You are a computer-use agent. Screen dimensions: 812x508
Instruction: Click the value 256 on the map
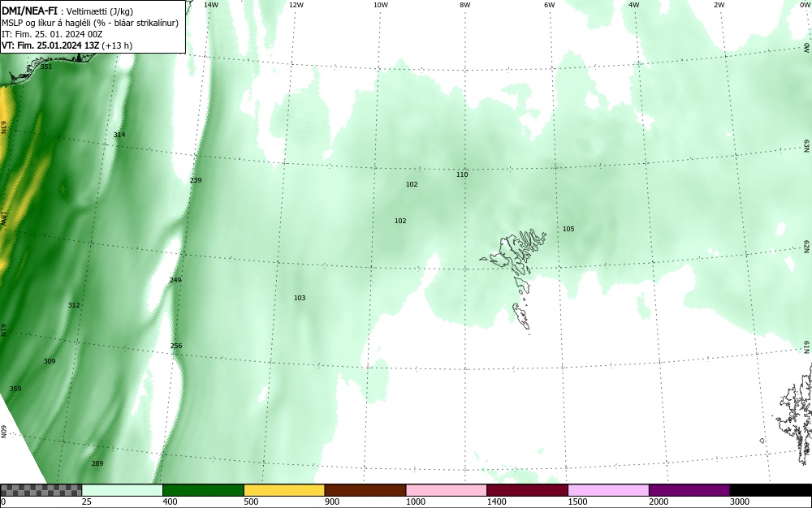tap(176, 346)
